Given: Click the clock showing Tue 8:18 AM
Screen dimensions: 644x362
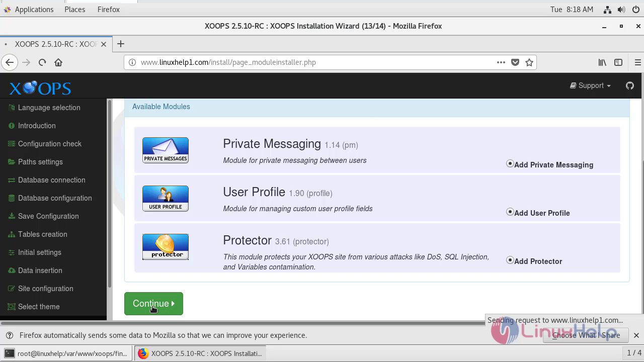Looking at the screenshot, I should tap(572, 10).
